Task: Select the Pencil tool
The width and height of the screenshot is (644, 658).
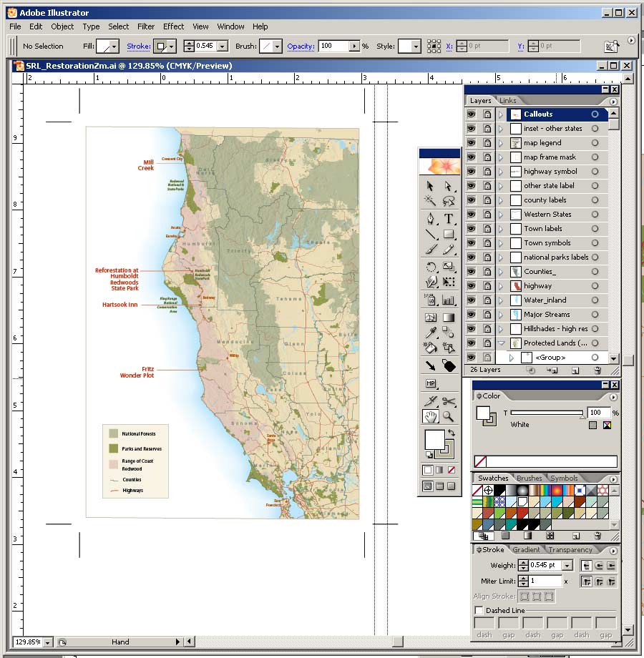Action: click(449, 250)
